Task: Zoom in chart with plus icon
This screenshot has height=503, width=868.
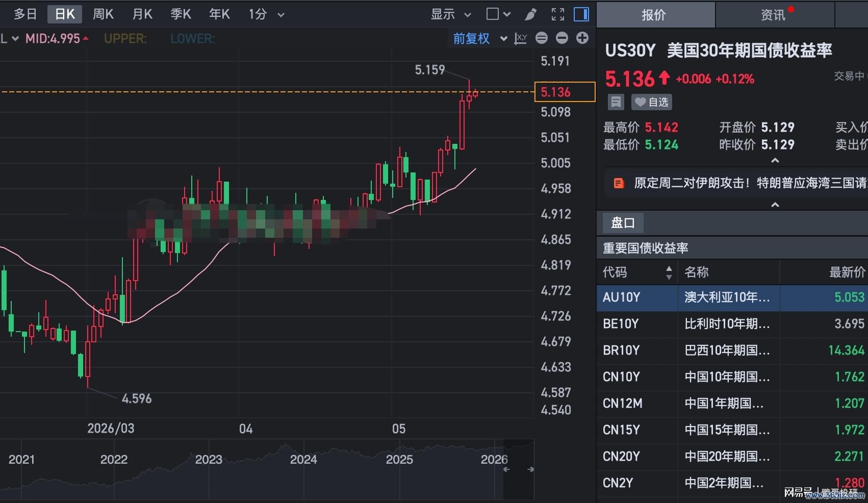Action: click(582, 38)
